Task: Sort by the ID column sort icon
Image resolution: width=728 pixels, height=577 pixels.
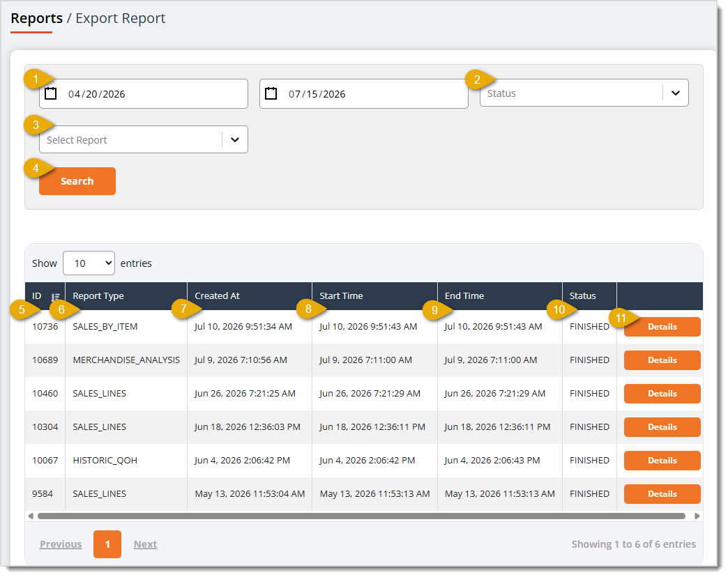Action: click(x=55, y=297)
